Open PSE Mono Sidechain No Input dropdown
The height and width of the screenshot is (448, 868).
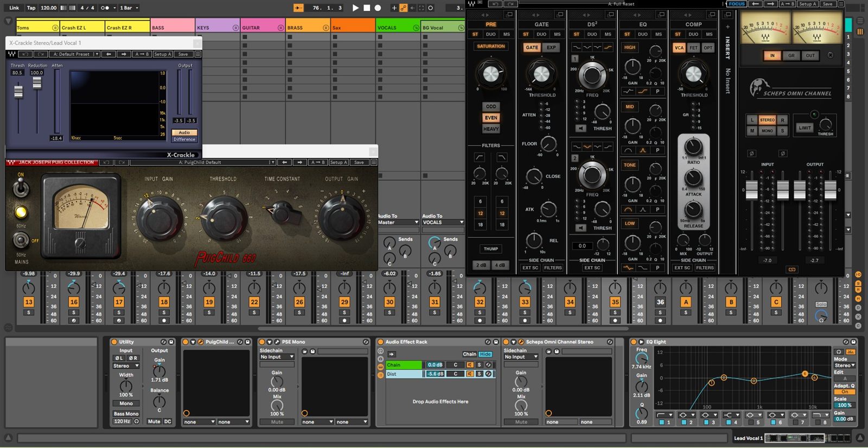click(277, 357)
